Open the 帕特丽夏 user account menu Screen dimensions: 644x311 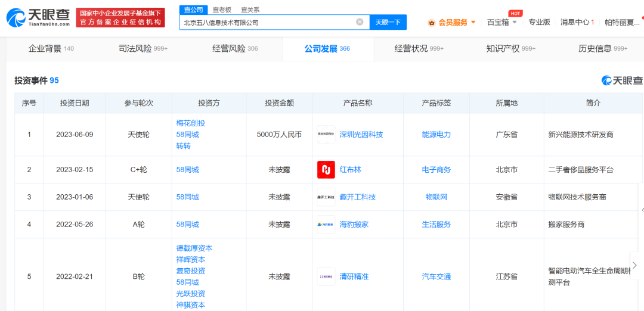(x=623, y=22)
